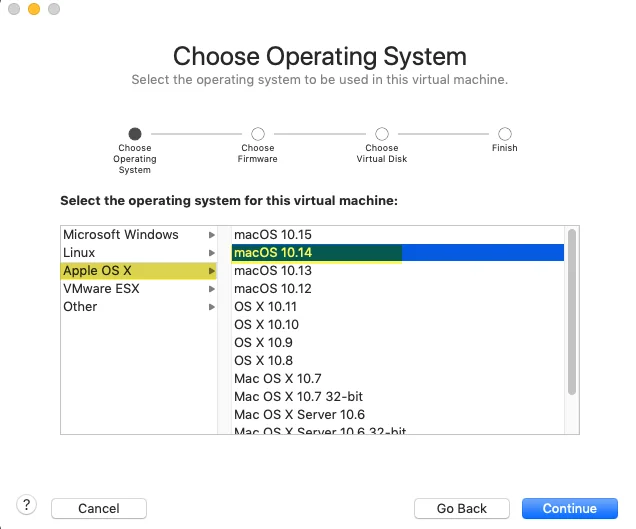The height and width of the screenshot is (529, 636).
Task: Expand VMware ESX disclosure arrow
Action: click(x=211, y=289)
